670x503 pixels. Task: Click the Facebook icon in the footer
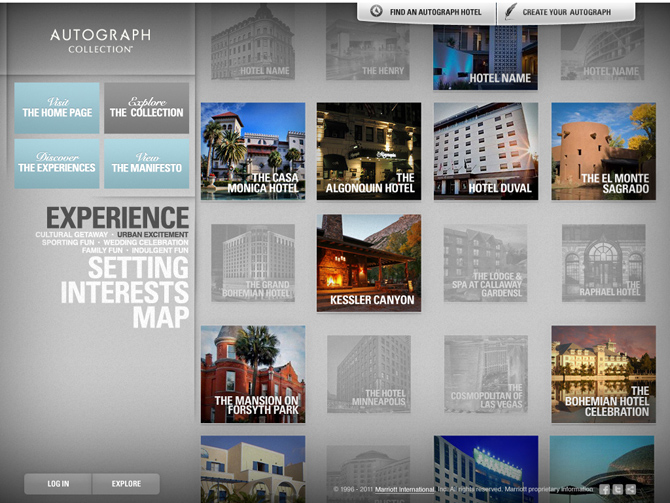(x=605, y=489)
